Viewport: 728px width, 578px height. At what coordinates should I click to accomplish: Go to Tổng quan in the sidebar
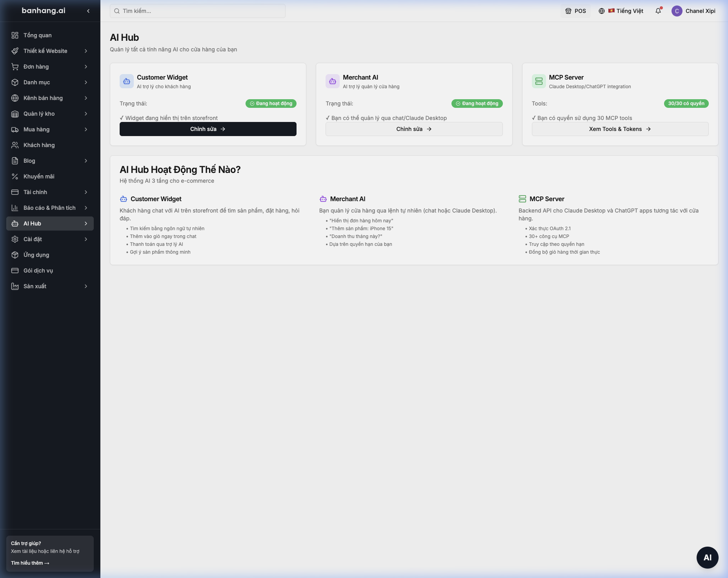pyautogui.click(x=50, y=35)
